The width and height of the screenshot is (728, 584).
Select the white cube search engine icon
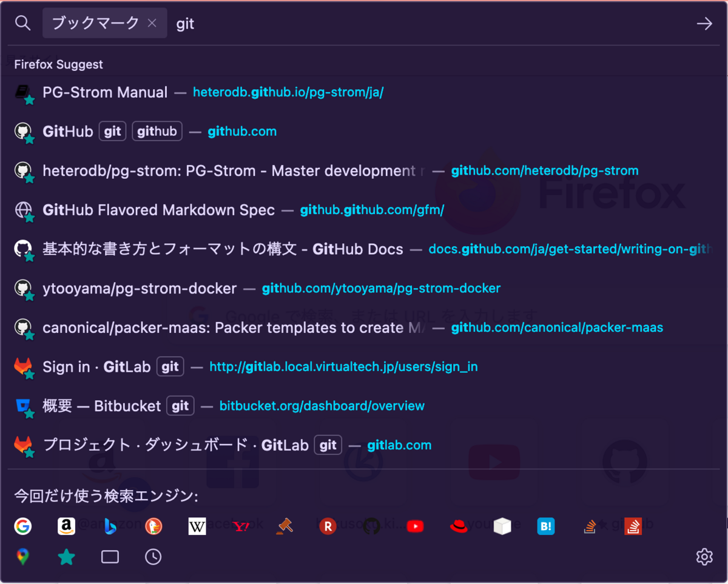tap(502, 526)
